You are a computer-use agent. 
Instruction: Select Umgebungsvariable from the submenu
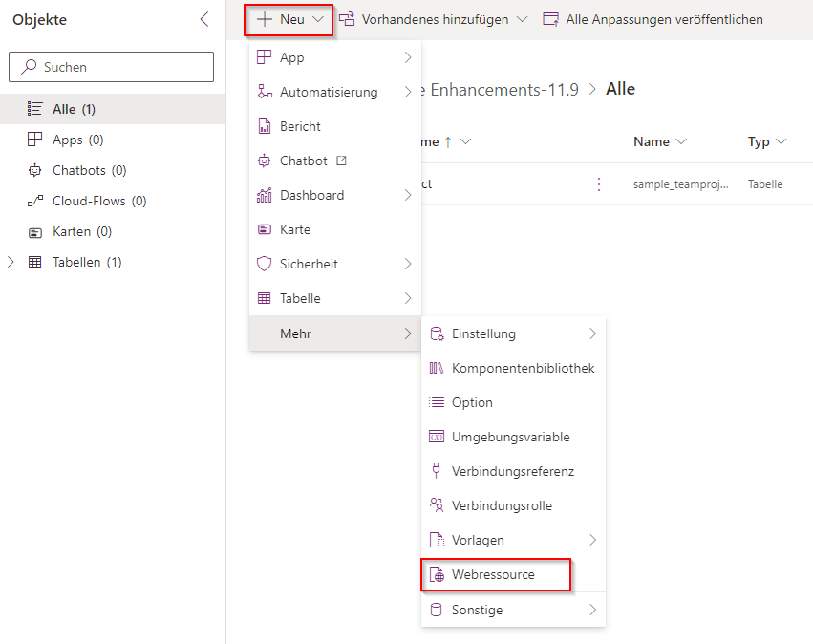click(510, 437)
